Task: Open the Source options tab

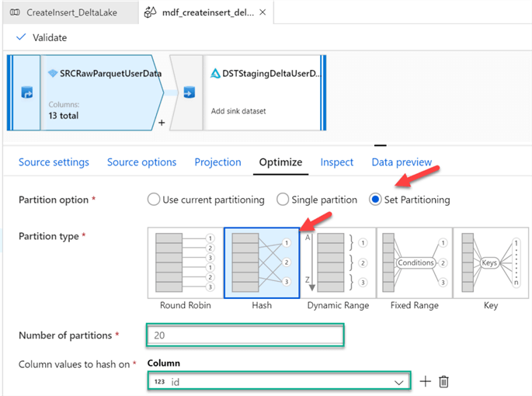Action: tap(142, 162)
